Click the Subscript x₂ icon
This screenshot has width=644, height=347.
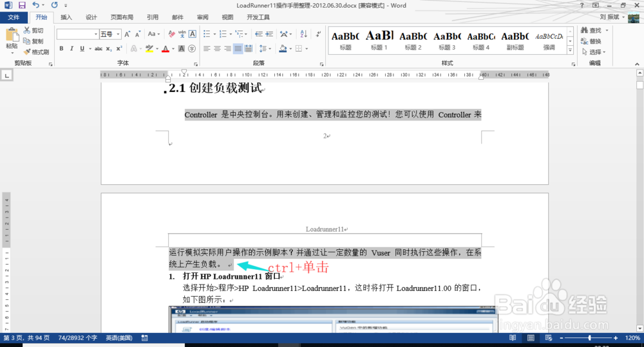(x=108, y=48)
